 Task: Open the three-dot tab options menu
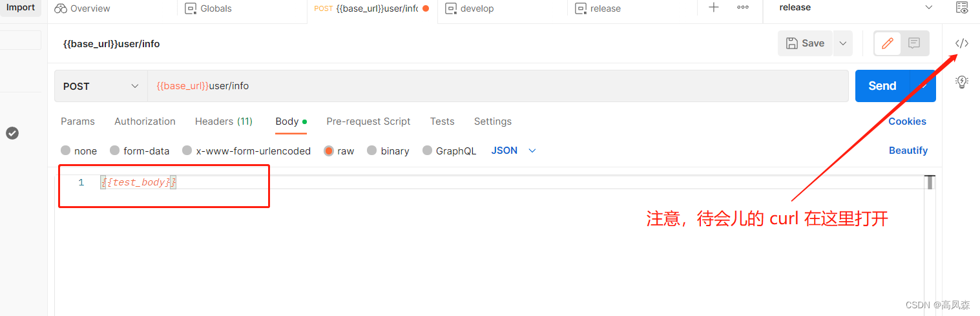(x=743, y=8)
